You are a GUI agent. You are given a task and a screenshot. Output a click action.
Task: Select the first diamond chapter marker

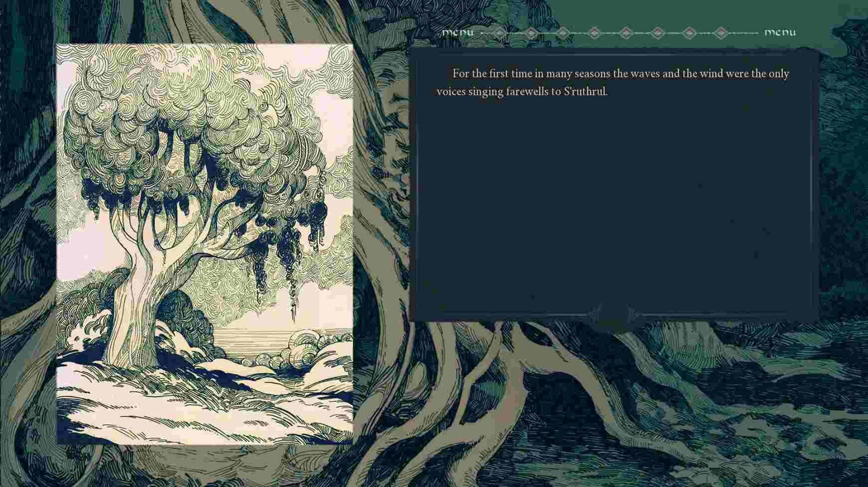pos(499,33)
